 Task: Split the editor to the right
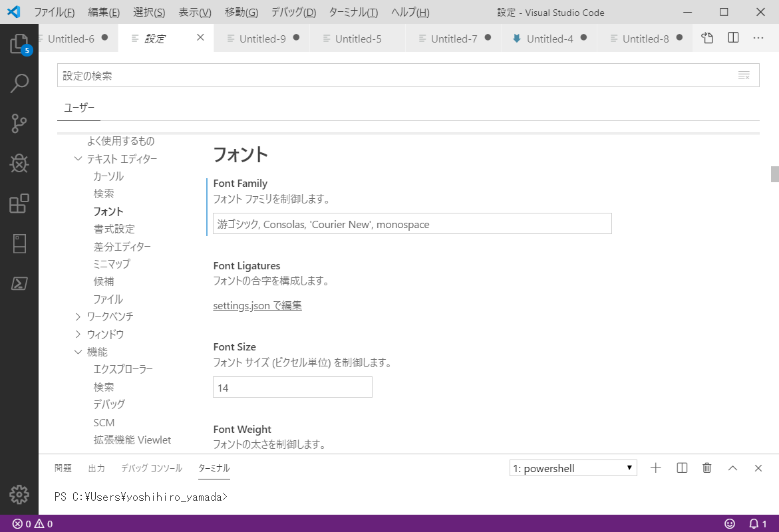point(733,38)
